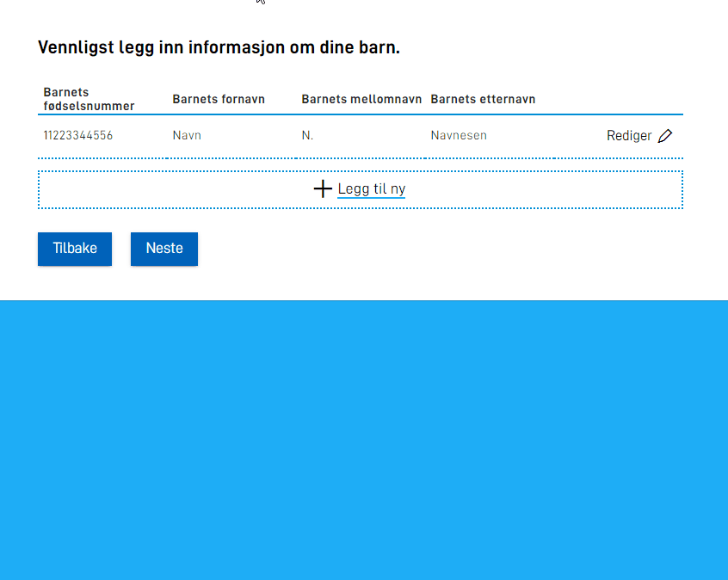Click the Barnets fornavn column header
Screen dimensions: 728x580
[219, 99]
